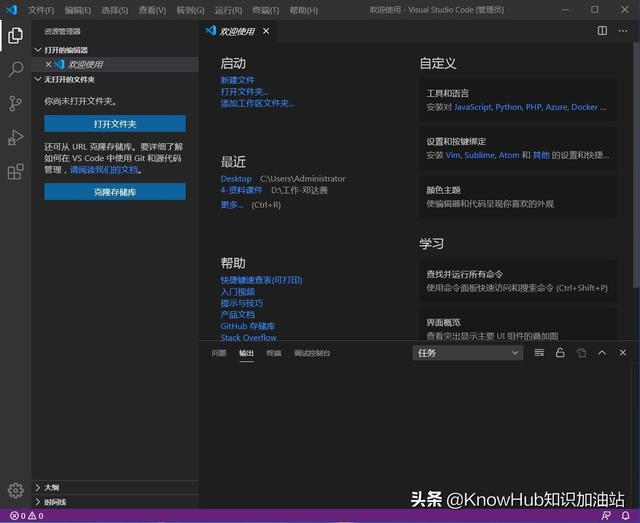Viewport: 640px width, 523px height.
Task: Open the GitHub 存储库 link
Action: pyautogui.click(x=247, y=326)
